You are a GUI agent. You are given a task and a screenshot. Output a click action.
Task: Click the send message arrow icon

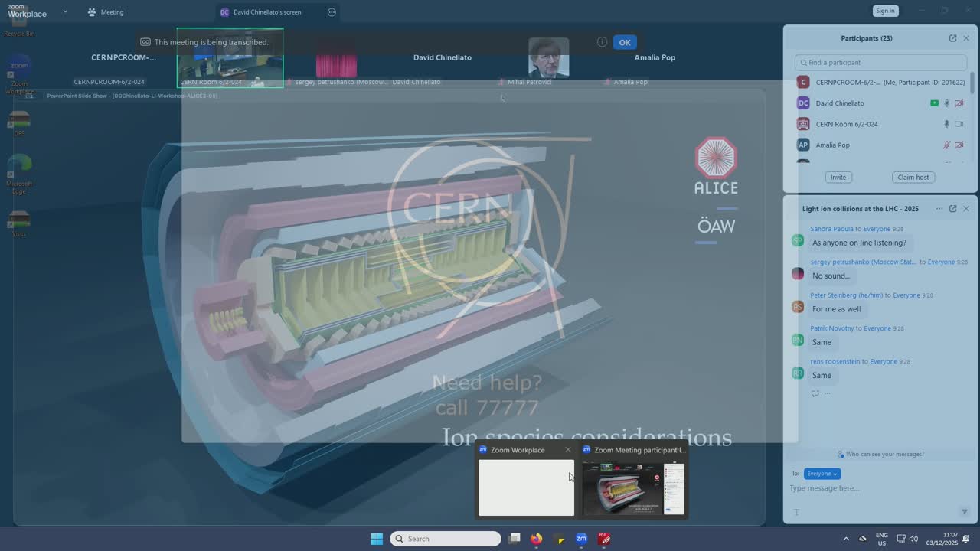964,512
